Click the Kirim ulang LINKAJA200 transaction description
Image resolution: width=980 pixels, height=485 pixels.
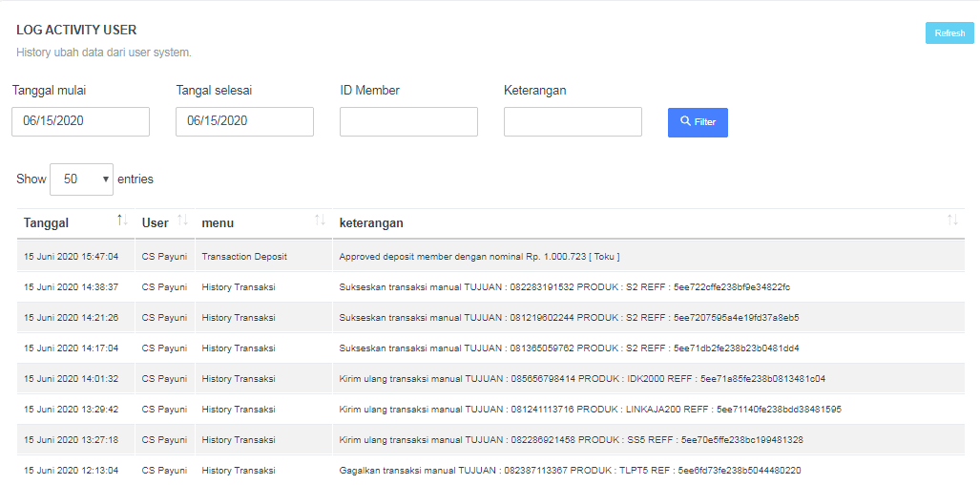591,410
